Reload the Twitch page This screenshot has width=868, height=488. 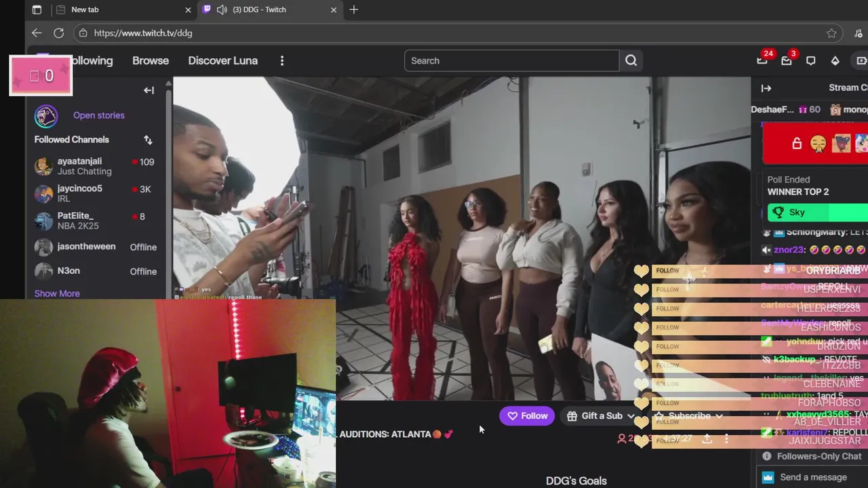point(59,33)
